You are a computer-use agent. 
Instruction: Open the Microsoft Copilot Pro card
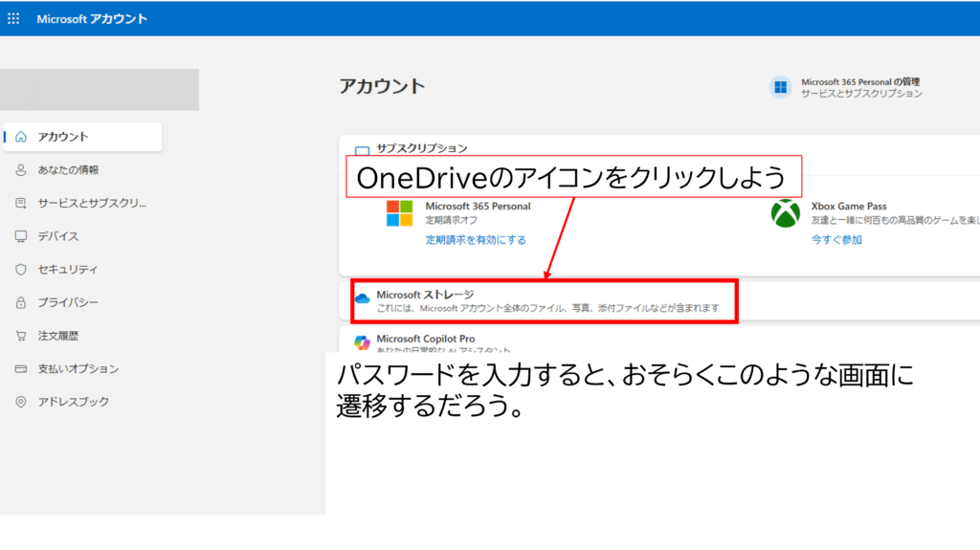click(659, 340)
